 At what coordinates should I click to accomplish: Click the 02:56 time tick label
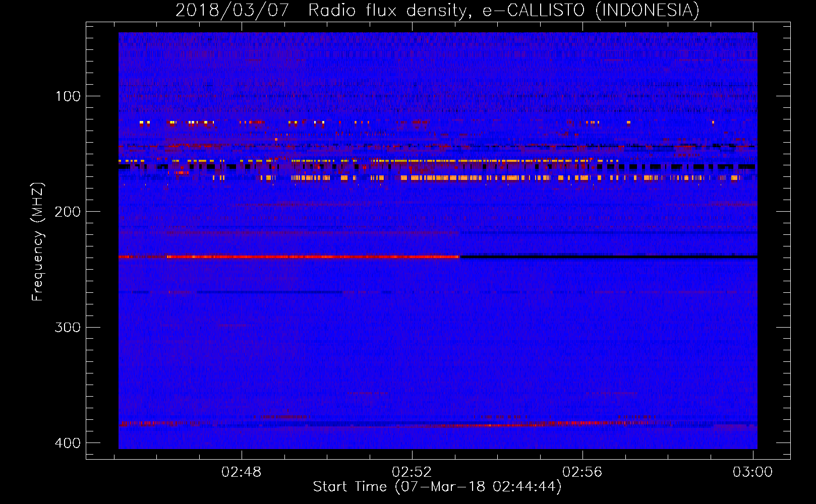click(x=582, y=472)
